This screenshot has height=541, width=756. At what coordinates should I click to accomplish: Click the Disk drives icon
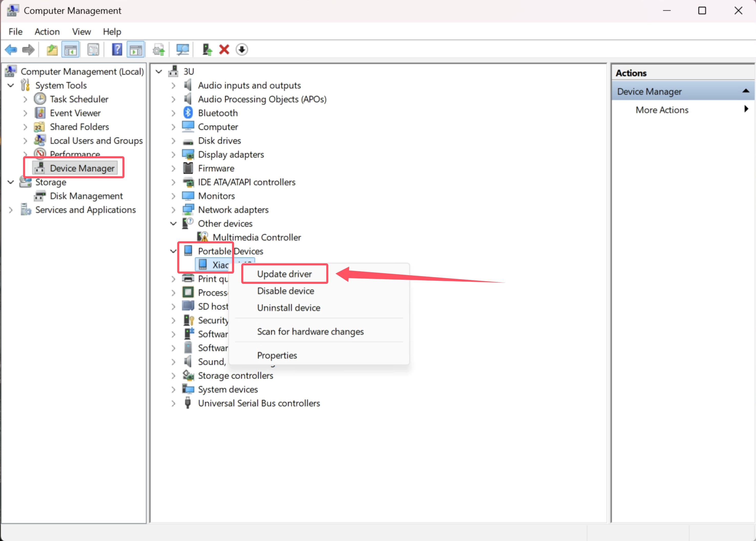[x=188, y=142]
